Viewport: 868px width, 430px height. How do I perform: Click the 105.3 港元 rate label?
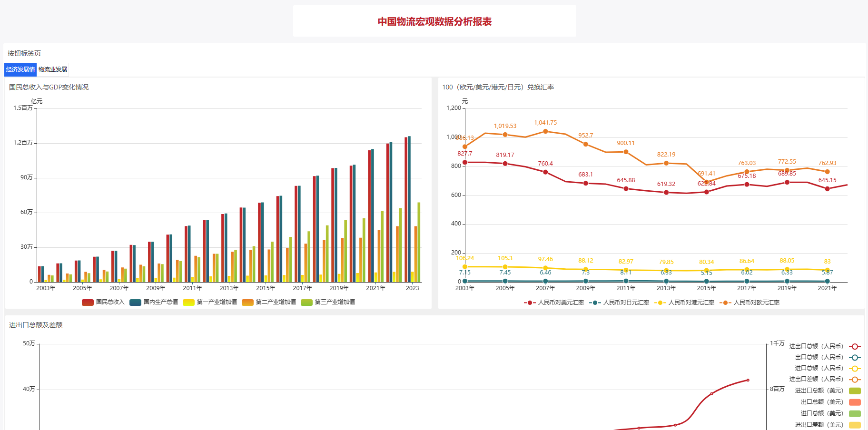505,258
